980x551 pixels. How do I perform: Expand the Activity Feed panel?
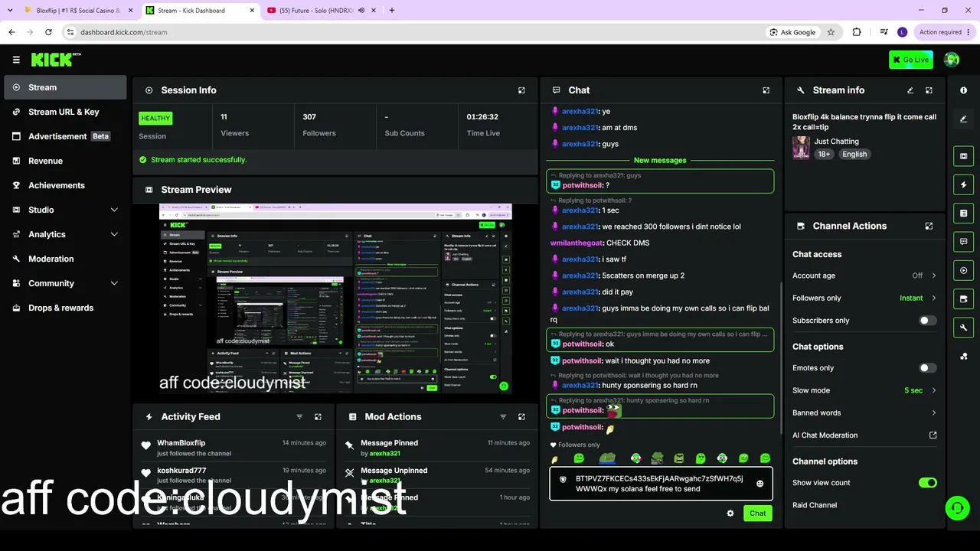(318, 417)
